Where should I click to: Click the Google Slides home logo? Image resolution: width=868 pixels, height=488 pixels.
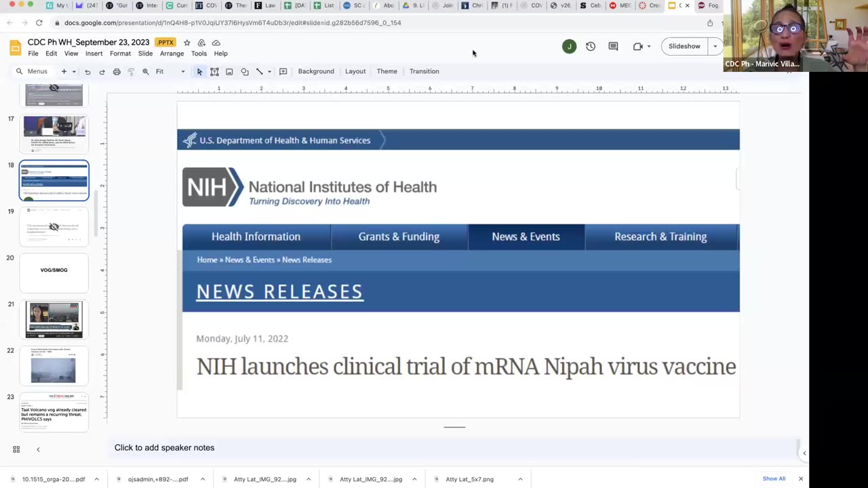[15, 47]
